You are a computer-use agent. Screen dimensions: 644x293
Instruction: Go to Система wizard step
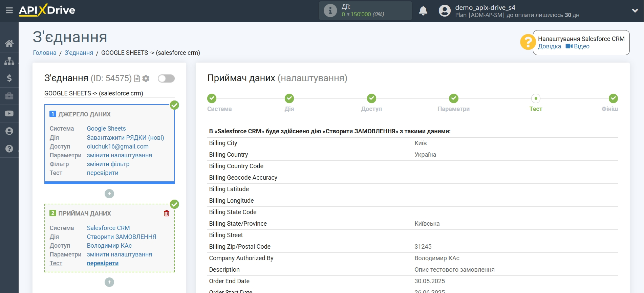pyautogui.click(x=212, y=98)
